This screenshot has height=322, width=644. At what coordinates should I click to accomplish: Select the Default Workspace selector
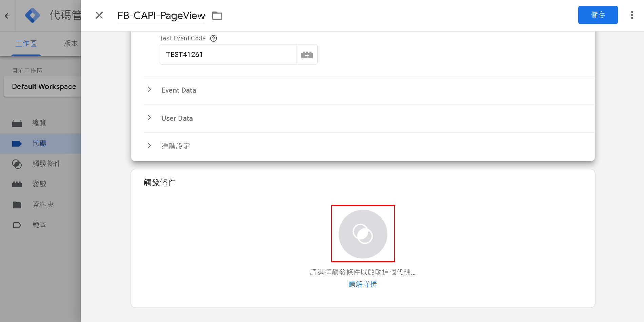point(42,87)
